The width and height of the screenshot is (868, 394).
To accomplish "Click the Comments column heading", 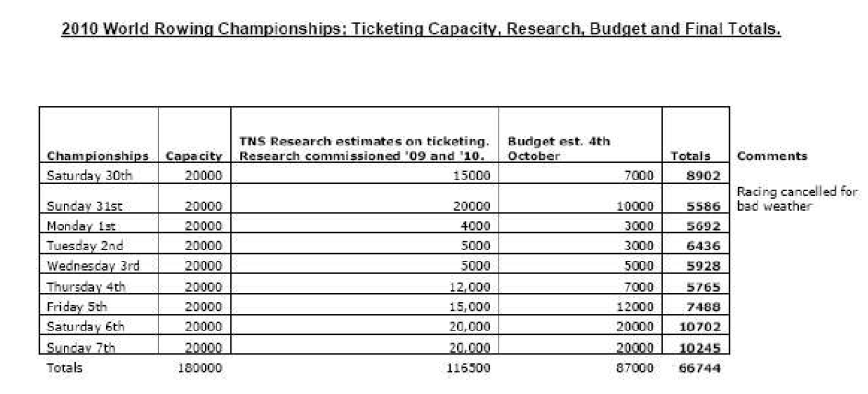I will [x=772, y=156].
